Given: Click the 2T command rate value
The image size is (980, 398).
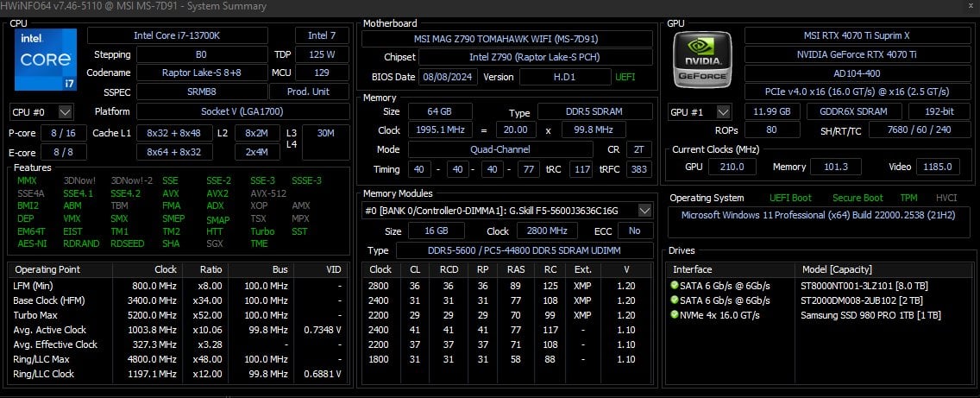Looking at the screenshot, I should coord(638,149).
